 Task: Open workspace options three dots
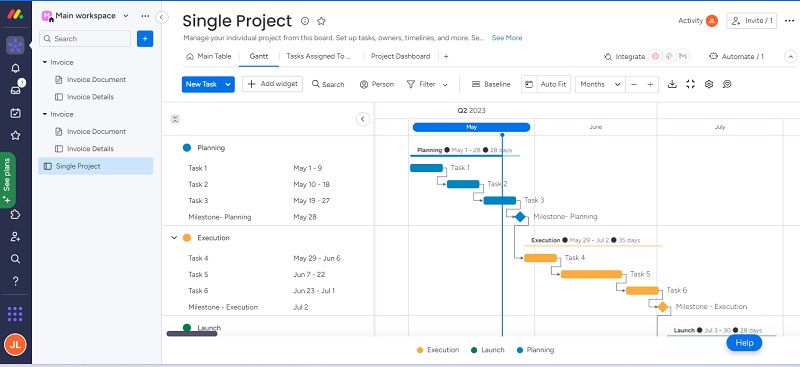[145, 16]
